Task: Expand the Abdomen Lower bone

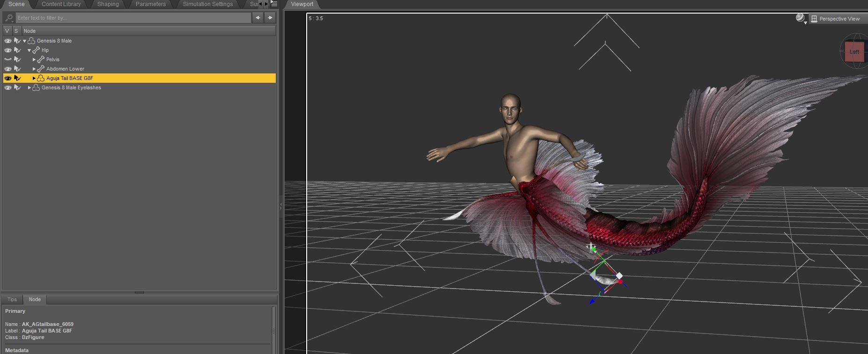Action: [x=34, y=69]
